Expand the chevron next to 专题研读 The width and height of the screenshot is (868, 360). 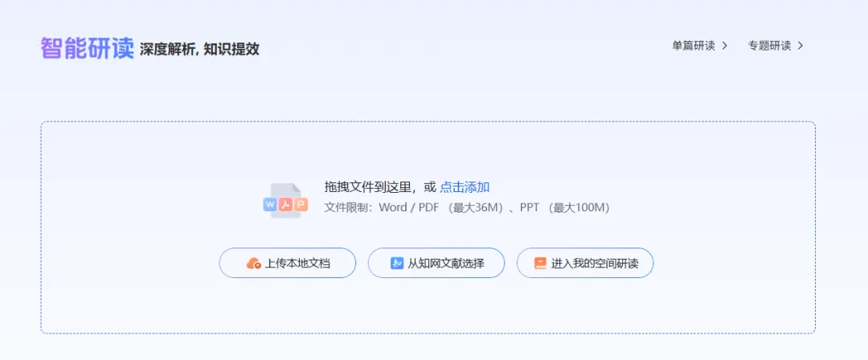[x=800, y=46]
